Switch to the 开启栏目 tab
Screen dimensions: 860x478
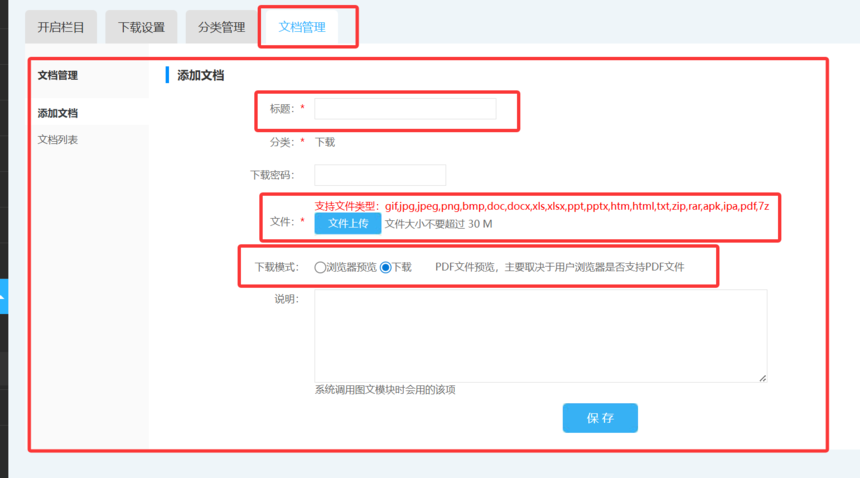[61, 27]
